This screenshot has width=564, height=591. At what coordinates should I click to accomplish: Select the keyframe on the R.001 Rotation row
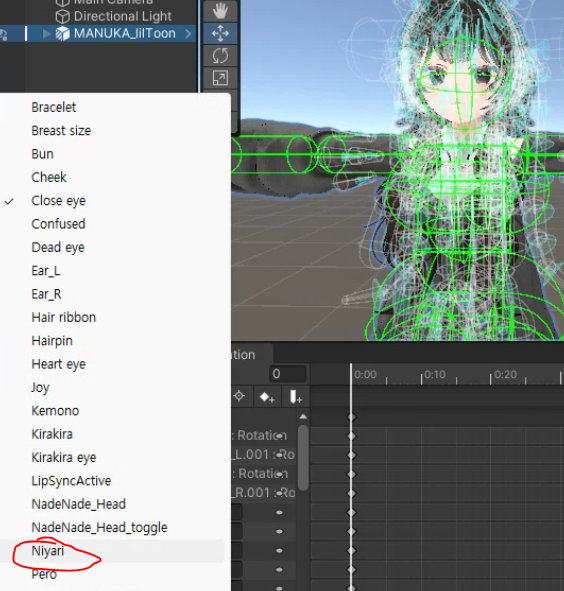click(351, 493)
